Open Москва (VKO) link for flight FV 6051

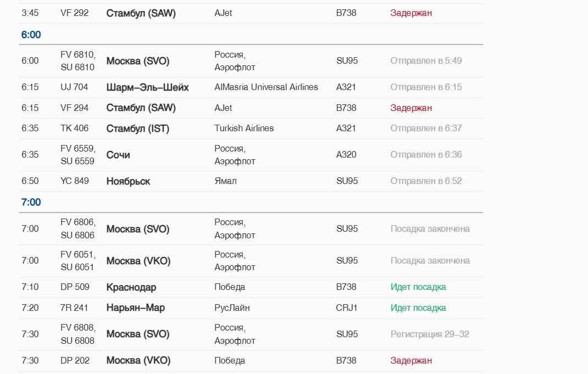click(138, 261)
